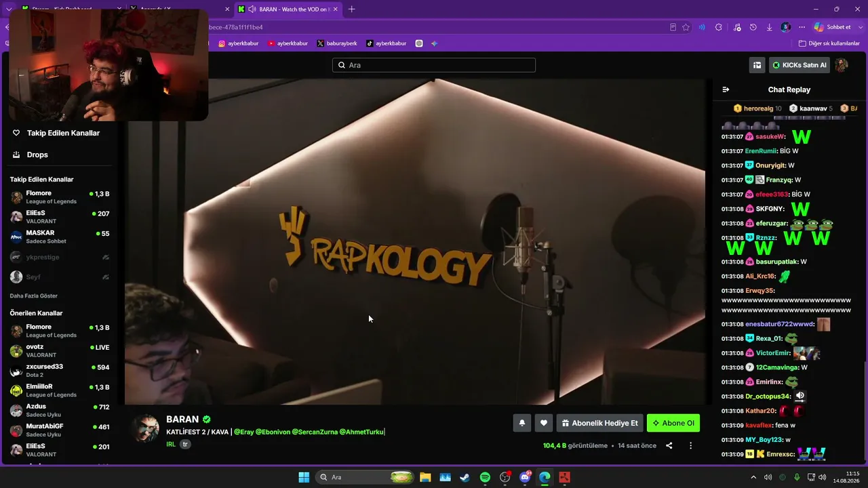Click the microphone tray icon
The height and width of the screenshot is (488, 868).
click(x=797, y=477)
